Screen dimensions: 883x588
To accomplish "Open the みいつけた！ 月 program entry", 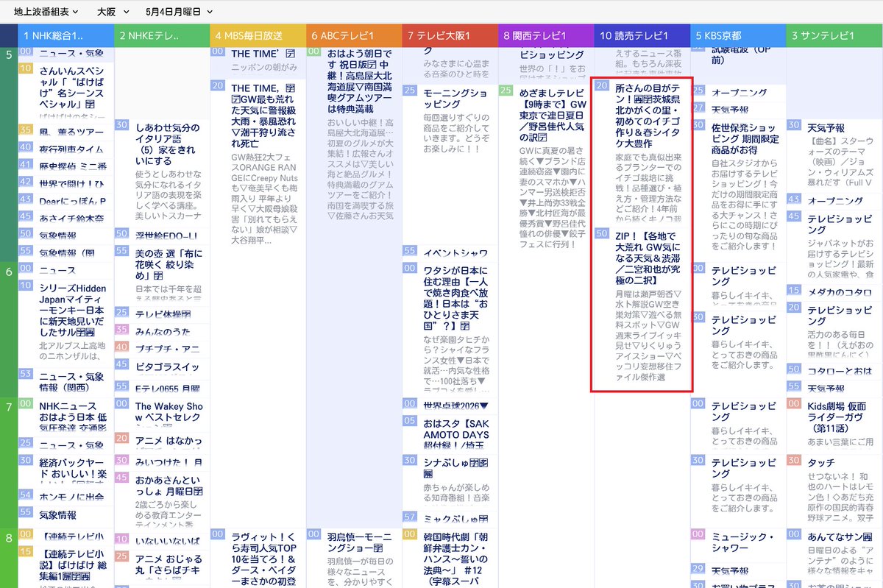I will pyautogui.click(x=169, y=462).
